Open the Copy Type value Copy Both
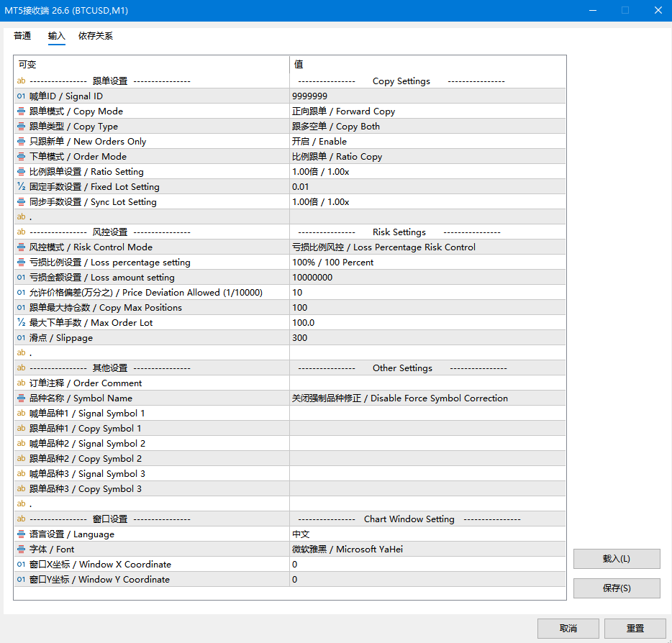Image resolution: width=672 pixels, height=643 pixels. point(427,127)
